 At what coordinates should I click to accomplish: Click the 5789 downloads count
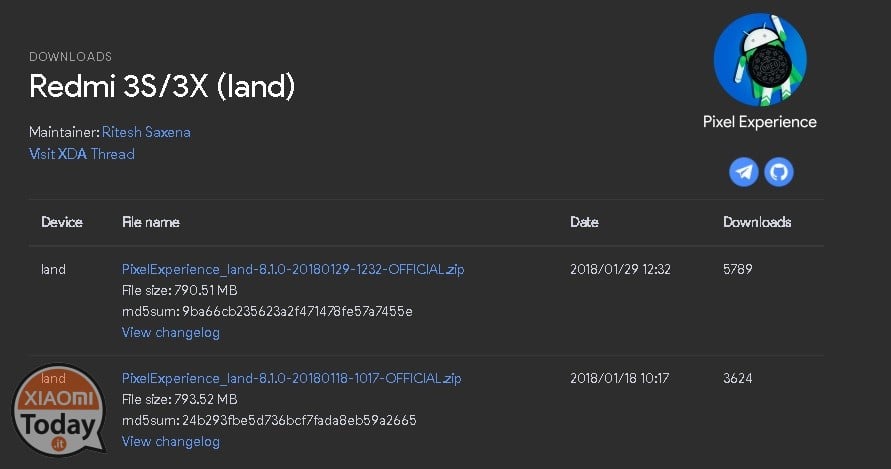738,269
